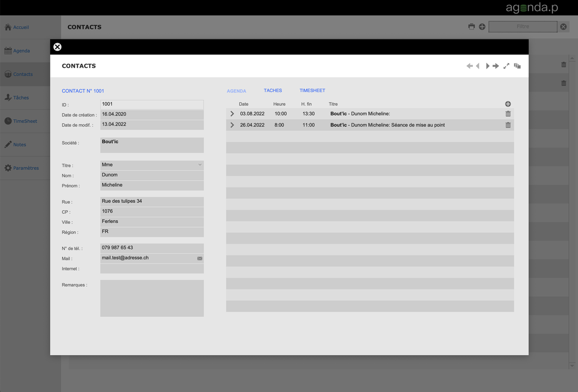Expand the 03.08.2022 agenda row
The width and height of the screenshot is (578, 392).
tap(232, 114)
